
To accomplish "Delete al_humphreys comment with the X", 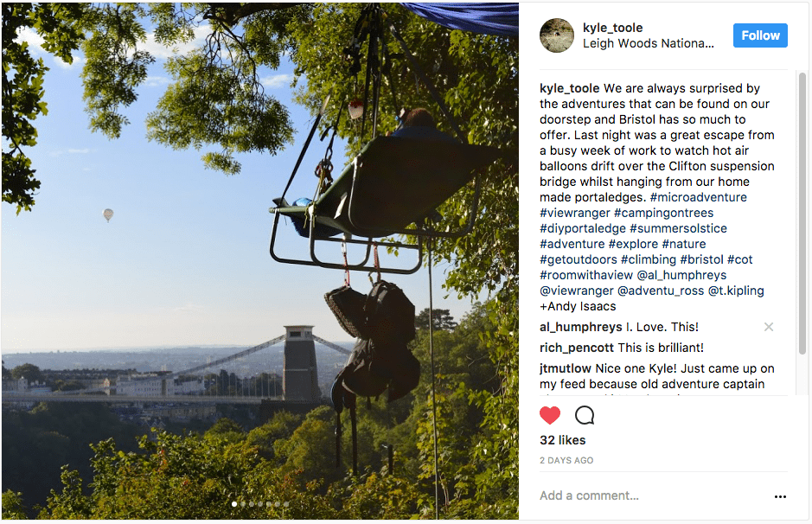I will click(769, 327).
